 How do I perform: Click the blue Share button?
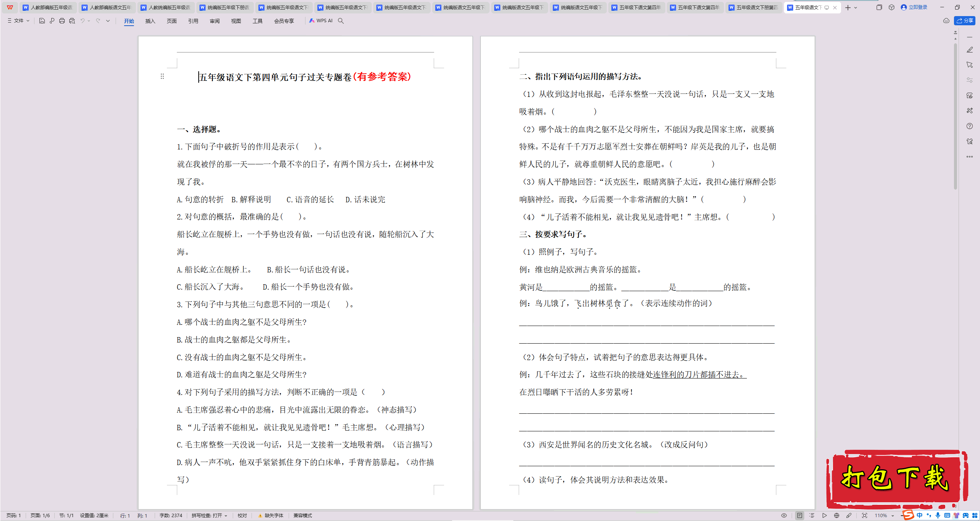(x=965, y=21)
